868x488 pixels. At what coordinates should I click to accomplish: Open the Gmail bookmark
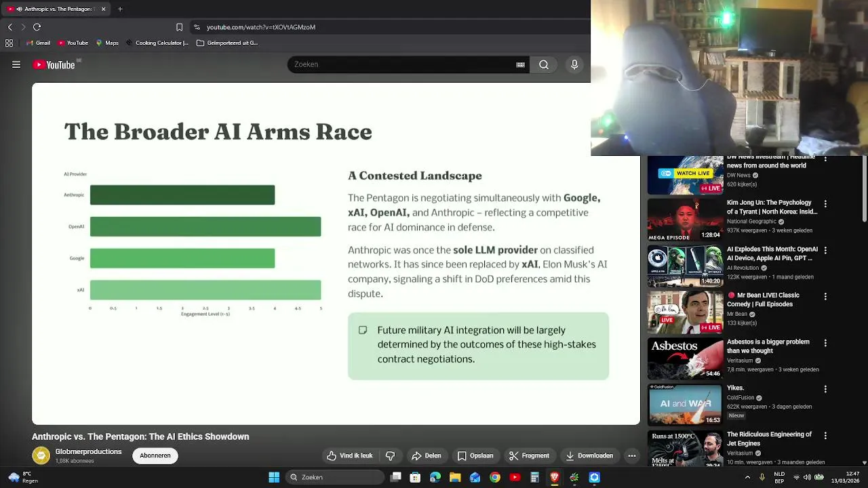point(39,43)
